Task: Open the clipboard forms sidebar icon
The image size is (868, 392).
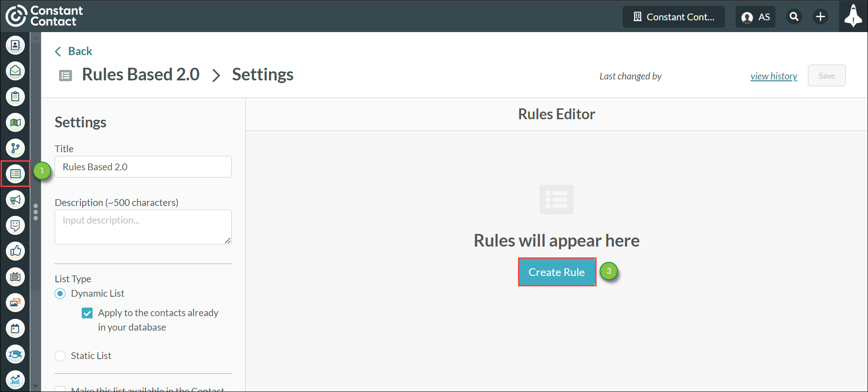Action: (x=15, y=97)
